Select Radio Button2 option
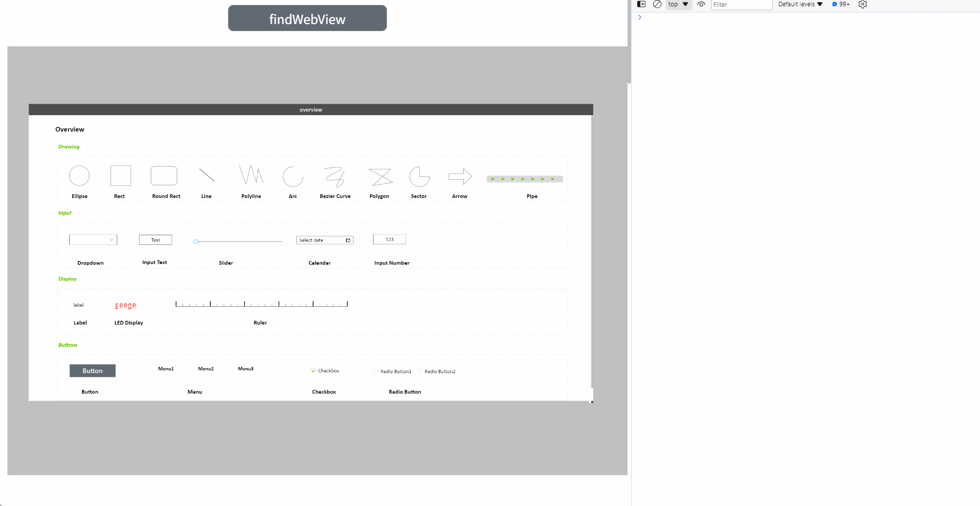980x506 pixels. (x=420, y=371)
